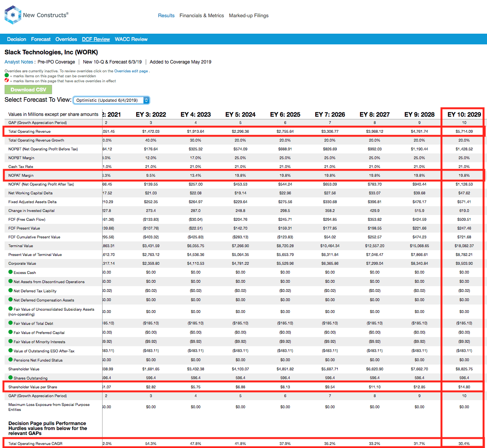Click the 'NOPAT Margin' row label
The height and width of the screenshot is (448, 487).
click(x=21, y=176)
